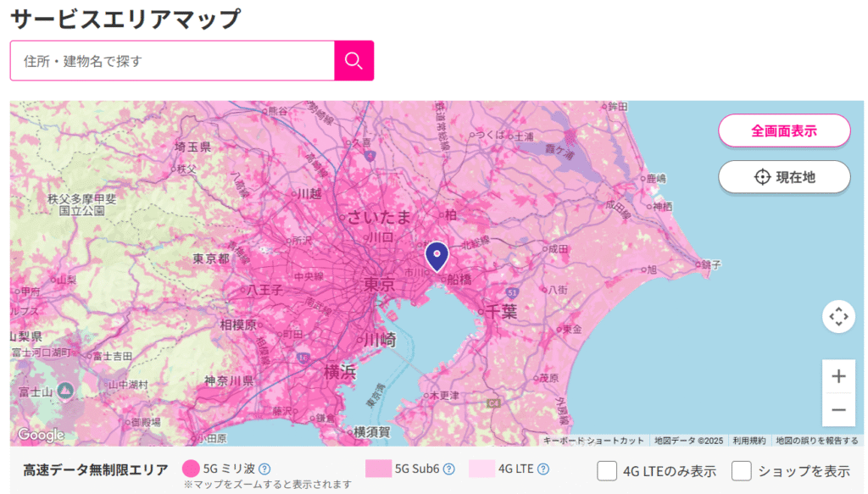The width and height of the screenshot is (868, 494).
Task: Open help icon beside 5G ミリ波
Action: [264, 469]
